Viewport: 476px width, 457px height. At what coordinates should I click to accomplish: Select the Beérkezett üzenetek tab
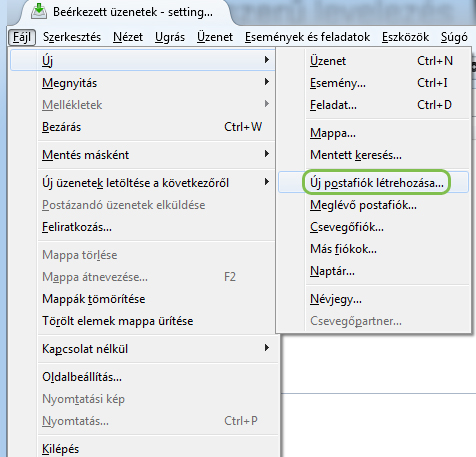tap(125, 12)
